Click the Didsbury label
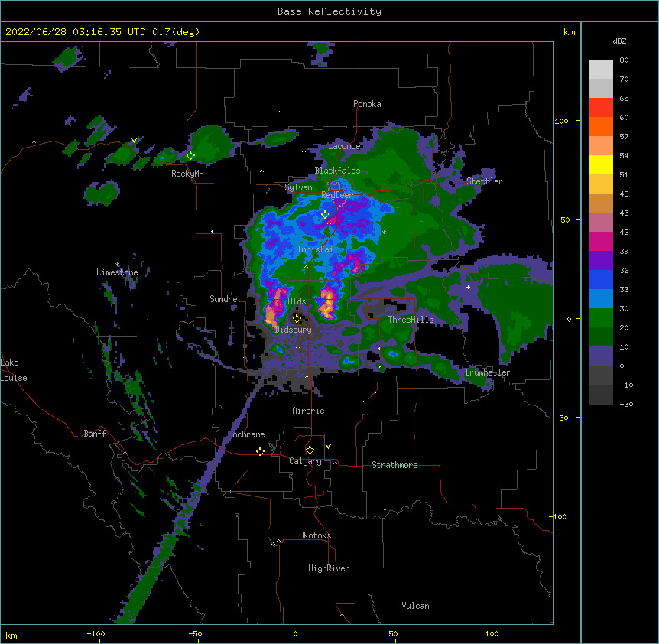This screenshot has height=644, width=659. coord(294,330)
